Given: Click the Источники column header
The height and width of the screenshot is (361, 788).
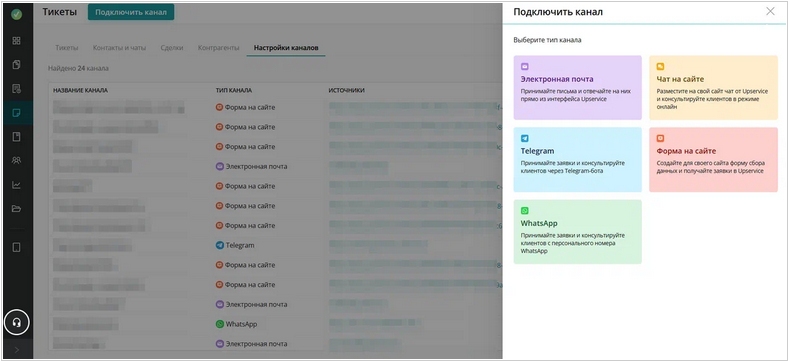Looking at the screenshot, I should [347, 91].
